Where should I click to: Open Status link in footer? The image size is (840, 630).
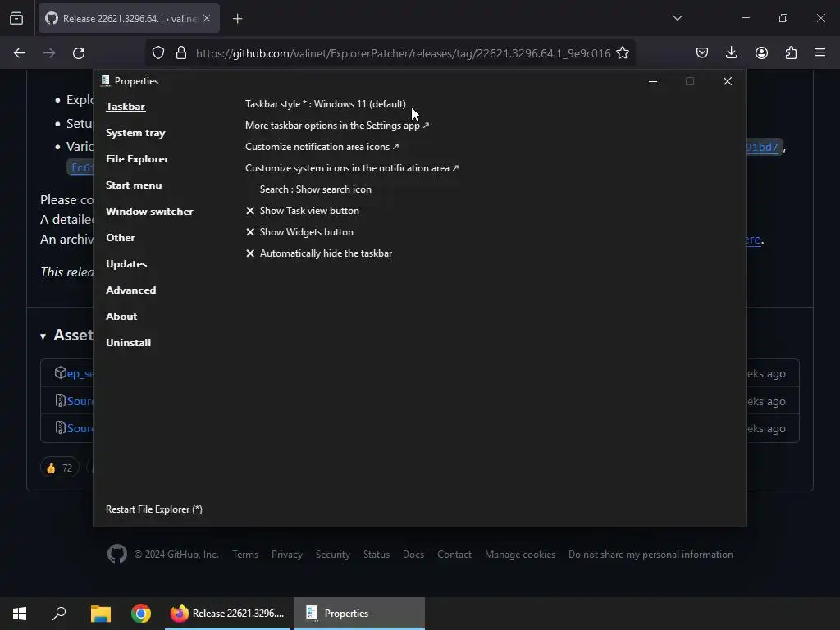pyautogui.click(x=377, y=555)
